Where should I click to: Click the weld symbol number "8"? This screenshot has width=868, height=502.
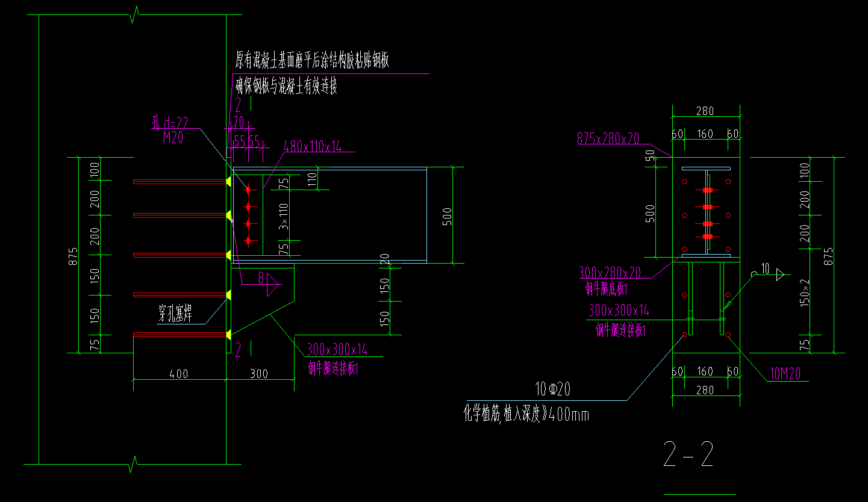click(x=261, y=278)
